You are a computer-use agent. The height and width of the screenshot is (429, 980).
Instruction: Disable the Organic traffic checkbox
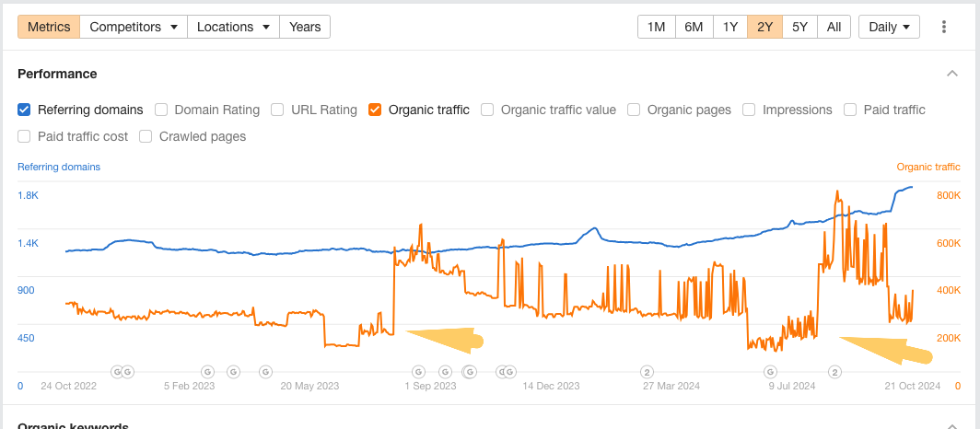coord(375,110)
